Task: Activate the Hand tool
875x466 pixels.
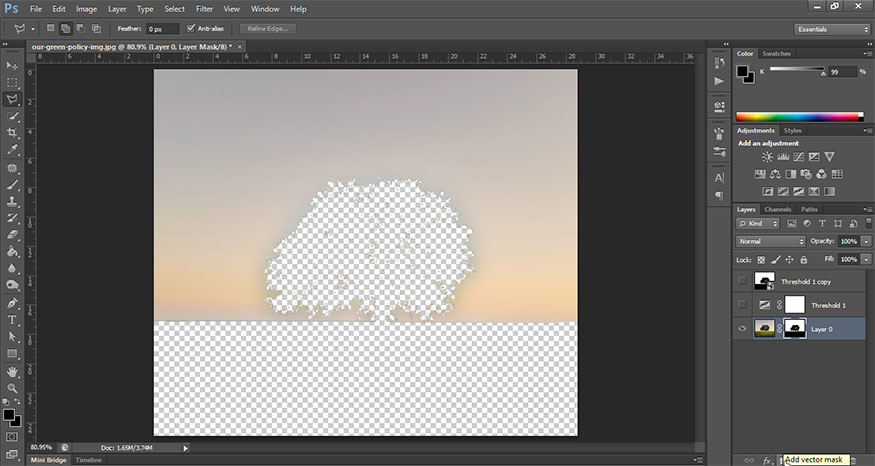Action: (13, 371)
